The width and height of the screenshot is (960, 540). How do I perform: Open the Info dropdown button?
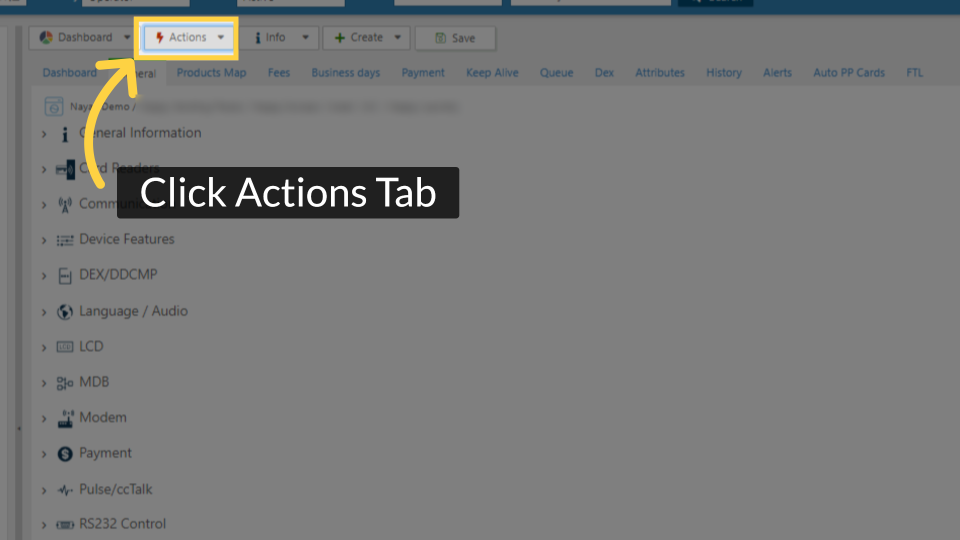coord(279,38)
